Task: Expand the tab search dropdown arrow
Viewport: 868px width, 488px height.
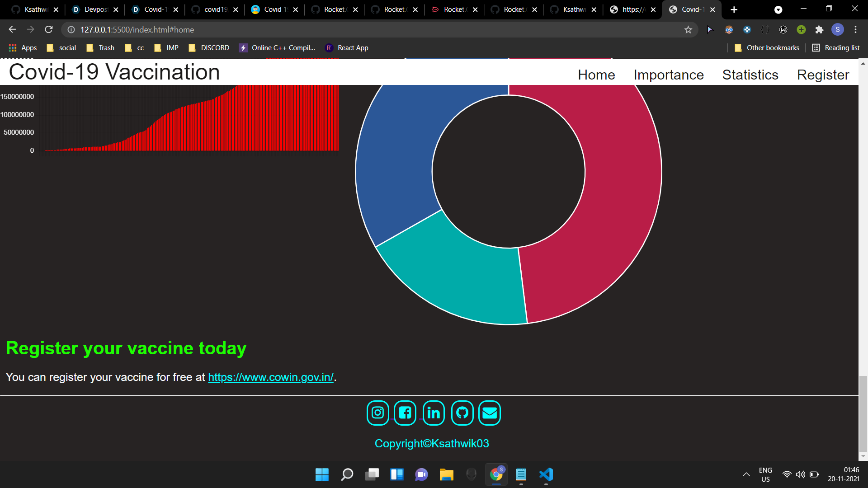Action: (778, 9)
